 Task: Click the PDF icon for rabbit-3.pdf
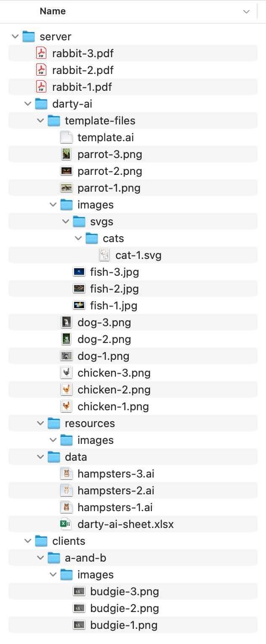click(41, 53)
